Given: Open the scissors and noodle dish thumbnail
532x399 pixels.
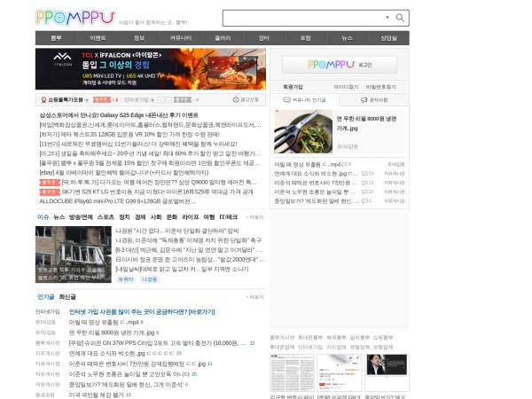Looking at the screenshot, I should coord(303,131).
